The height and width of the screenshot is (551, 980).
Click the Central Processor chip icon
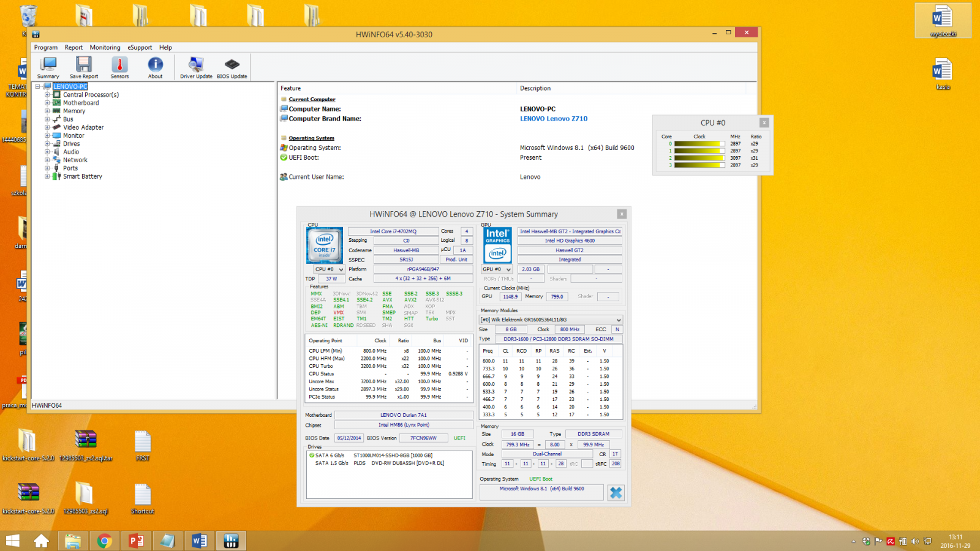(x=56, y=95)
